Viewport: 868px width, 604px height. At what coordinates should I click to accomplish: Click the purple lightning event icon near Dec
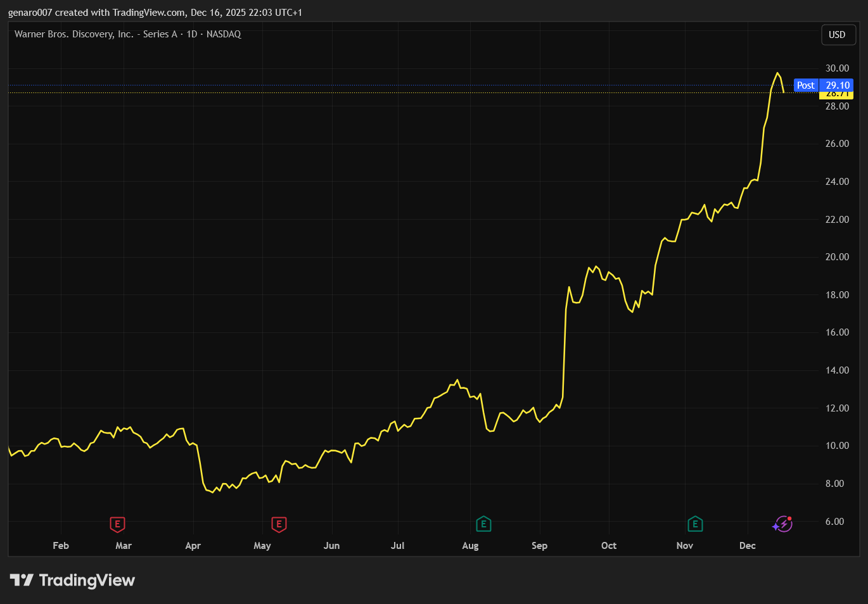783,524
